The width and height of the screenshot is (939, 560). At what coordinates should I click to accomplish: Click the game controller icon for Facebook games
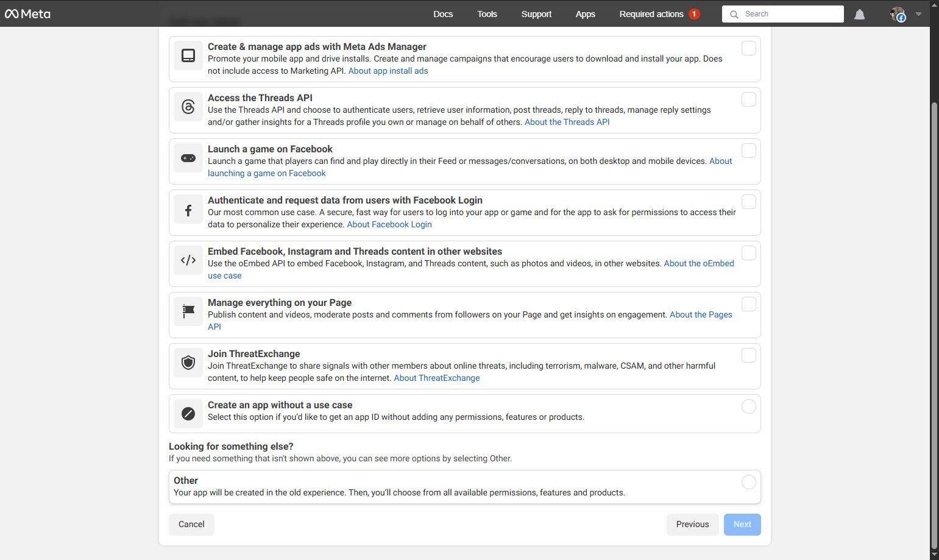188,157
